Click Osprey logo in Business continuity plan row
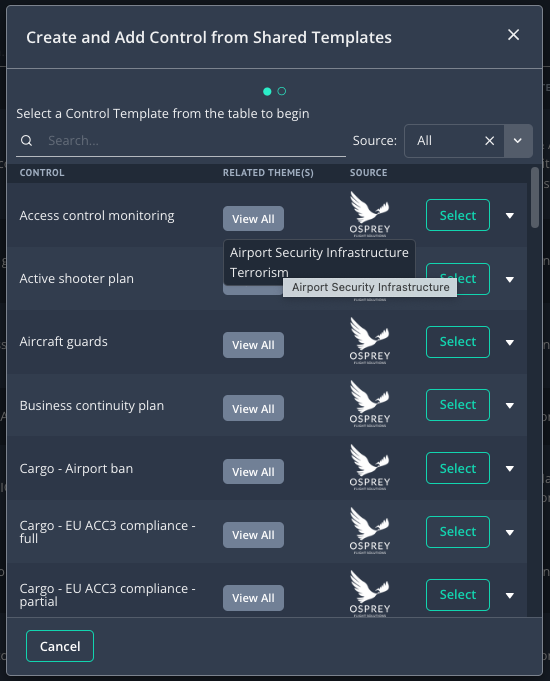550x681 pixels. pyautogui.click(x=370, y=404)
